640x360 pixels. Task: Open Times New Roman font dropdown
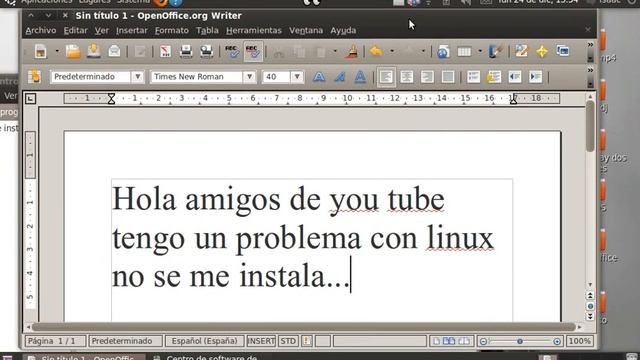coord(249,77)
